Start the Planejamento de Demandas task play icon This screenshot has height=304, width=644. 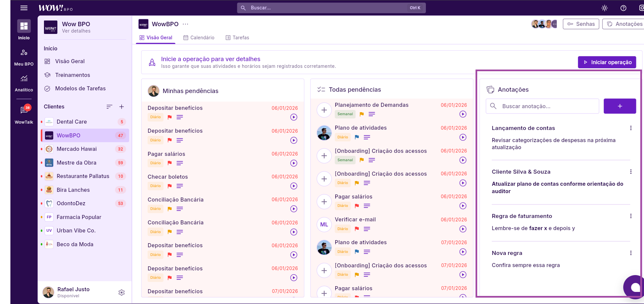[x=463, y=114]
